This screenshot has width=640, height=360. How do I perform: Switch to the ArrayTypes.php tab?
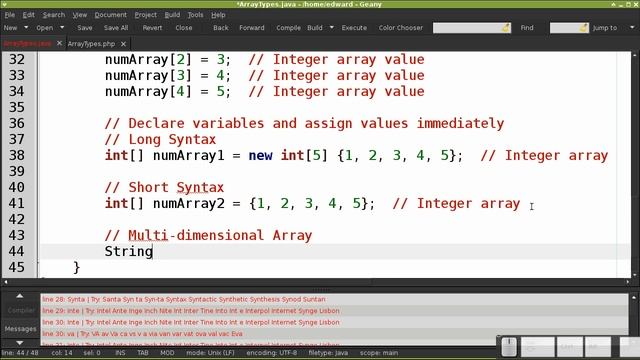pos(91,44)
